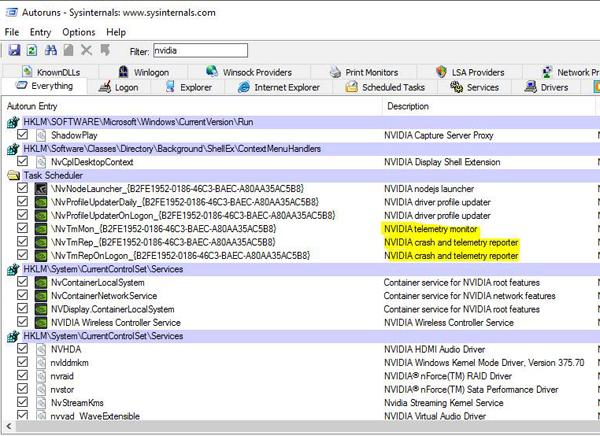Click the NvContainerNetworkService NVIDIA icon

click(x=41, y=296)
